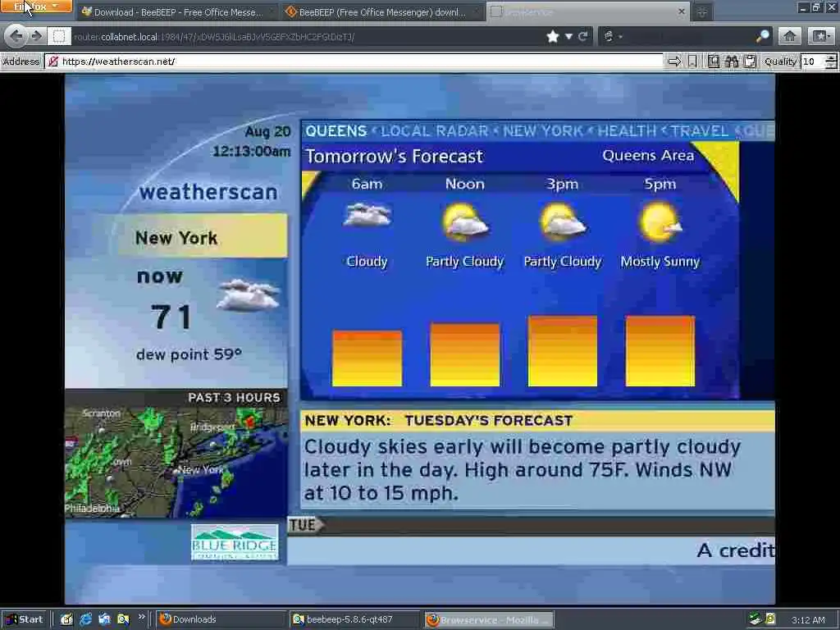
Task: Reload the current page
Action: point(583,36)
